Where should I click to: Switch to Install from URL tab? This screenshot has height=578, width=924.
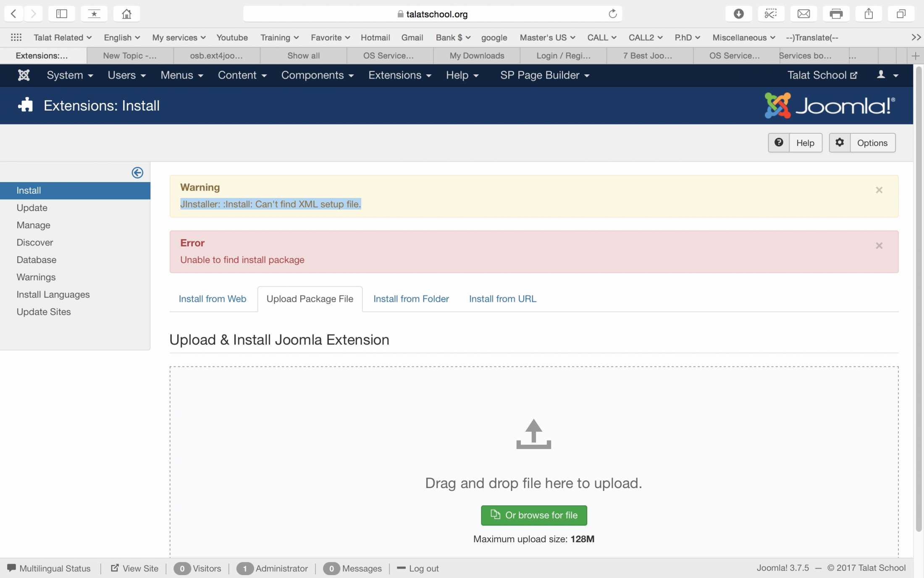coord(502,299)
